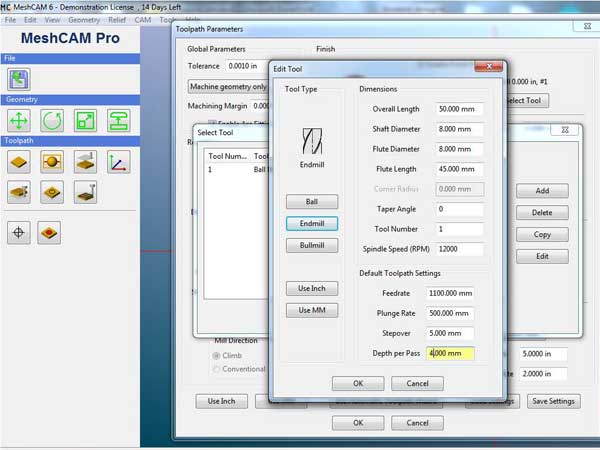Close the Edit Tool dialog with red X
The height and width of the screenshot is (450, 600).
coord(488,67)
